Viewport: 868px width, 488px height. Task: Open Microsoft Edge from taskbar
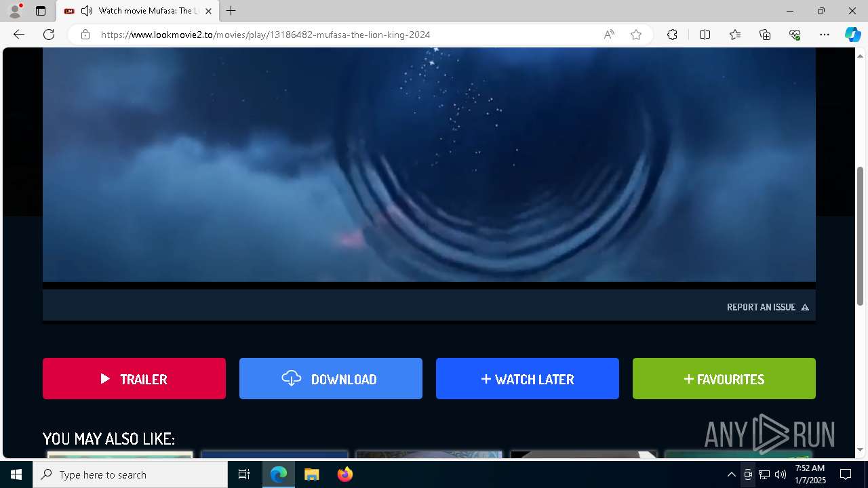[x=279, y=474]
